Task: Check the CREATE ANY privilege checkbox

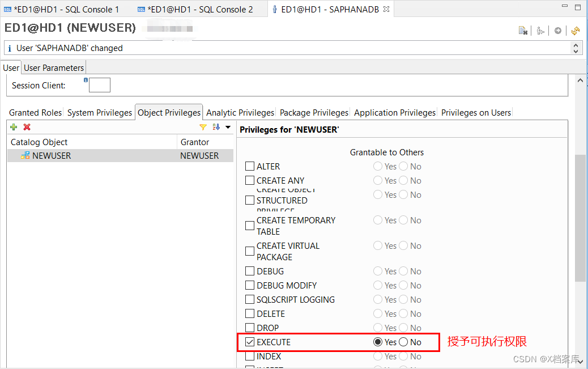Action: [250, 180]
